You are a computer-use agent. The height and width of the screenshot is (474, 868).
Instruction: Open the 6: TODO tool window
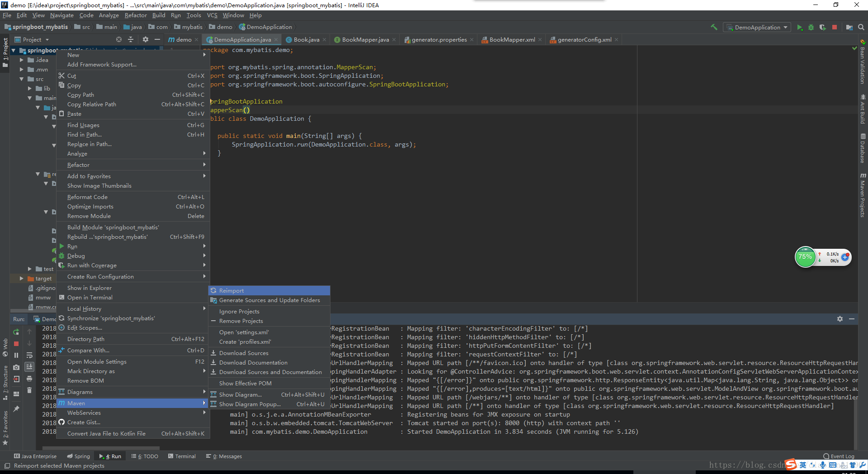(x=145, y=456)
